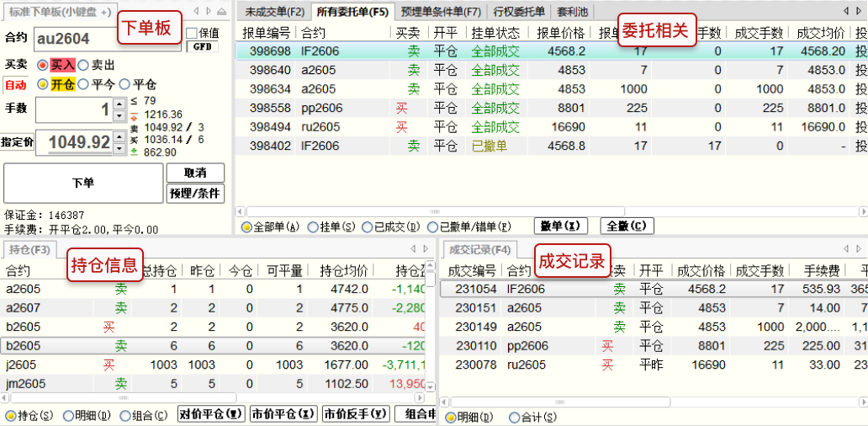
Task: Click the sell quote 卖 icon beside 1049.92
Action: coord(135,127)
